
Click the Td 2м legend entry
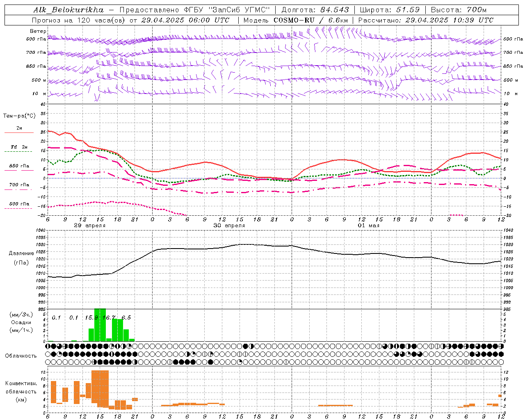tap(19, 147)
